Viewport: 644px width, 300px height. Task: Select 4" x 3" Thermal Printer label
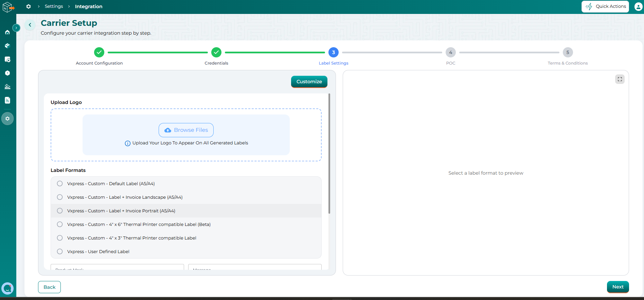coord(186,238)
